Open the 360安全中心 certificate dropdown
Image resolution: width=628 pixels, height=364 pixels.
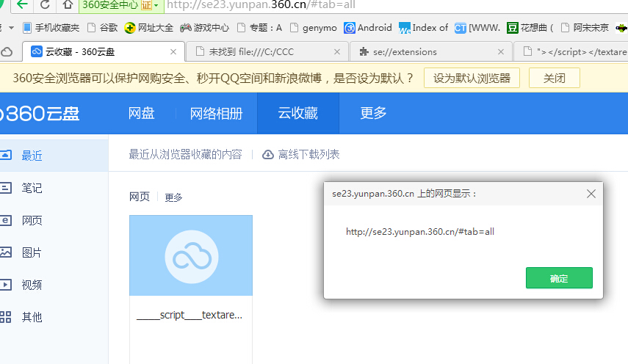(121, 5)
